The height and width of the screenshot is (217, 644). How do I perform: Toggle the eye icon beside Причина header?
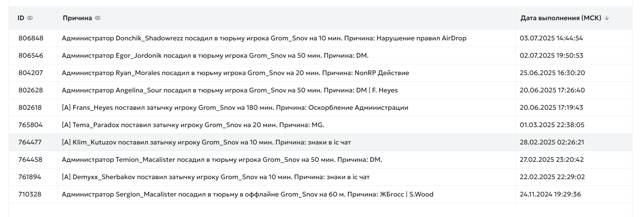(98, 18)
